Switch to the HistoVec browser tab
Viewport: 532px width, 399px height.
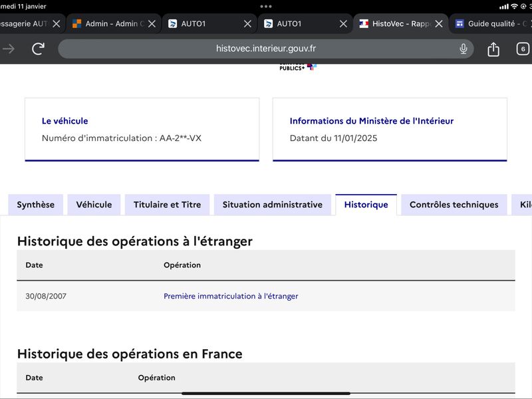pos(401,24)
